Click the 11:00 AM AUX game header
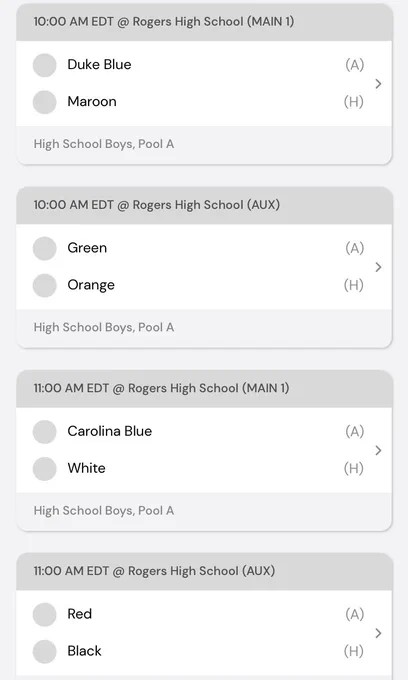The height and width of the screenshot is (680, 408). point(204,571)
